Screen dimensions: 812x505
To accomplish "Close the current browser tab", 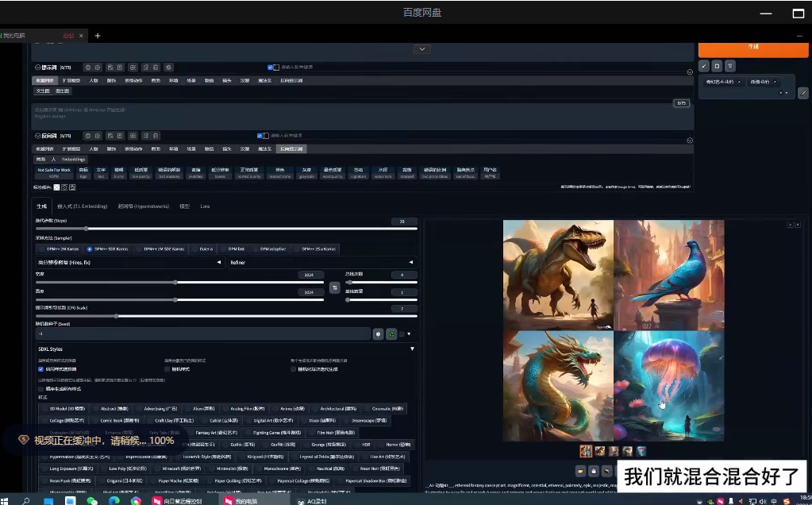I will tap(81, 36).
